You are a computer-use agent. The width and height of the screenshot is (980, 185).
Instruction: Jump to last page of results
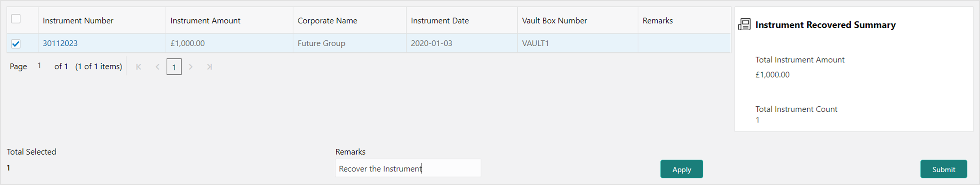(x=209, y=67)
